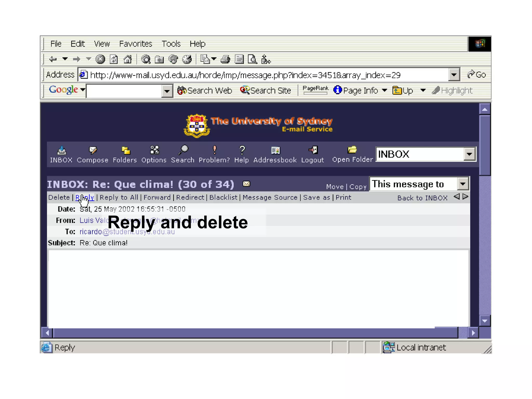Image resolution: width=532 pixels, height=399 pixels.
Task: Click the Search Web button
Action: 205,90
